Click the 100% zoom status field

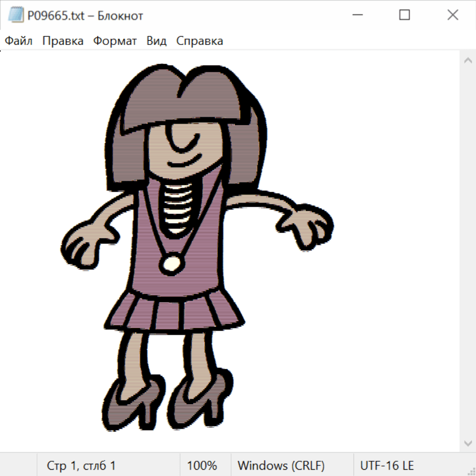[202, 465]
